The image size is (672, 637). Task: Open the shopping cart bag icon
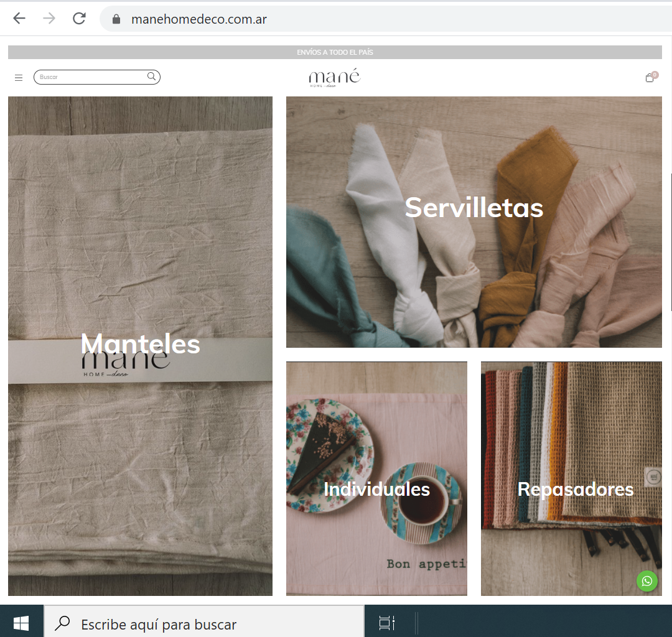pos(650,78)
